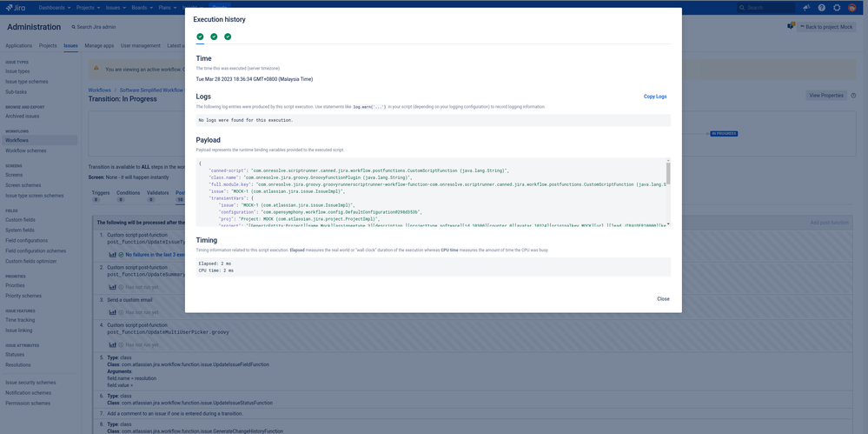Viewport: 868px width, 434px height.
Task: Open Sub-tasks in the sidebar
Action: [16, 92]
